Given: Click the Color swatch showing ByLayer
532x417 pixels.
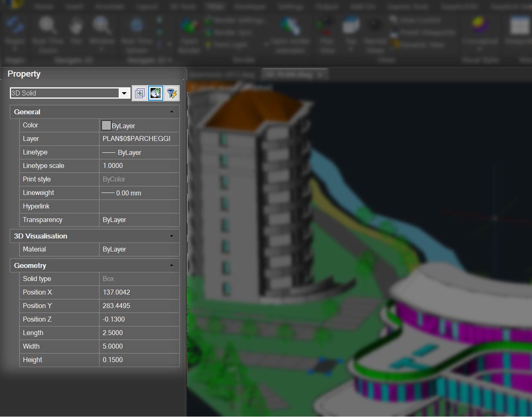Looking at the screenshot, I should (106, 125).
